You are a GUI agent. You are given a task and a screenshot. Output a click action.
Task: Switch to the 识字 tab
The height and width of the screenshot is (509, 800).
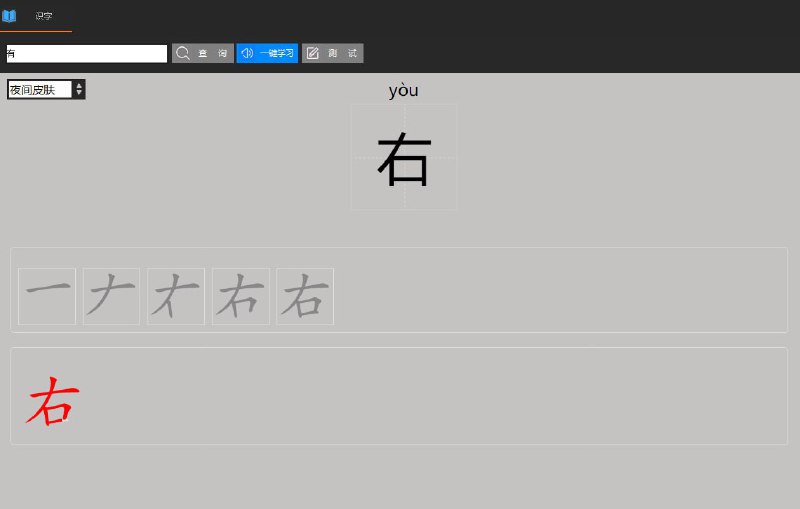[44, 16]
